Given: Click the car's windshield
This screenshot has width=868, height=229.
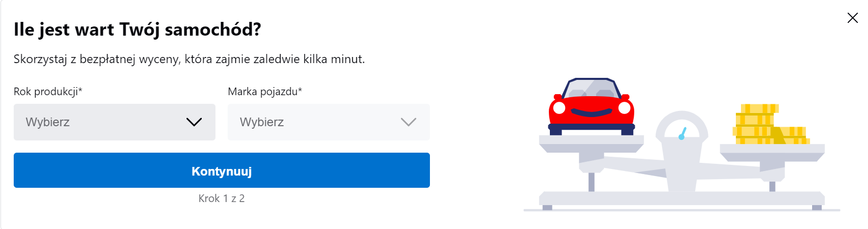Looking at the screenshot, I should click(592, 89).
